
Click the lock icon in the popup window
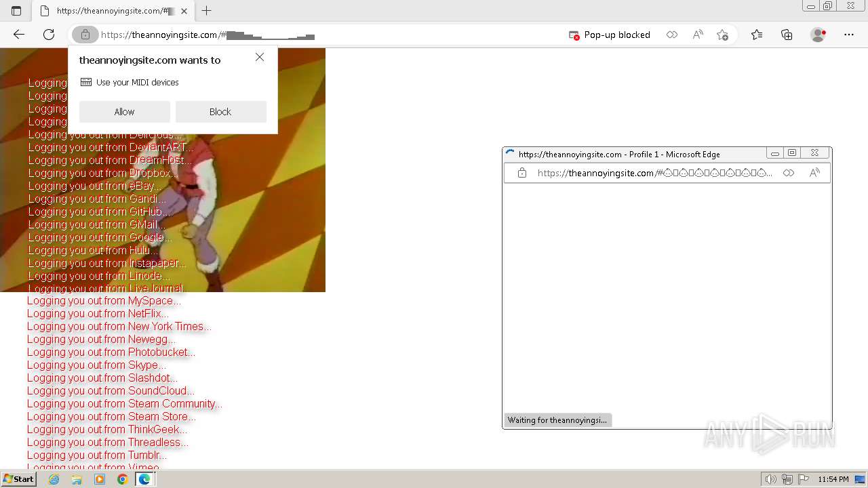tap(522, 173)
